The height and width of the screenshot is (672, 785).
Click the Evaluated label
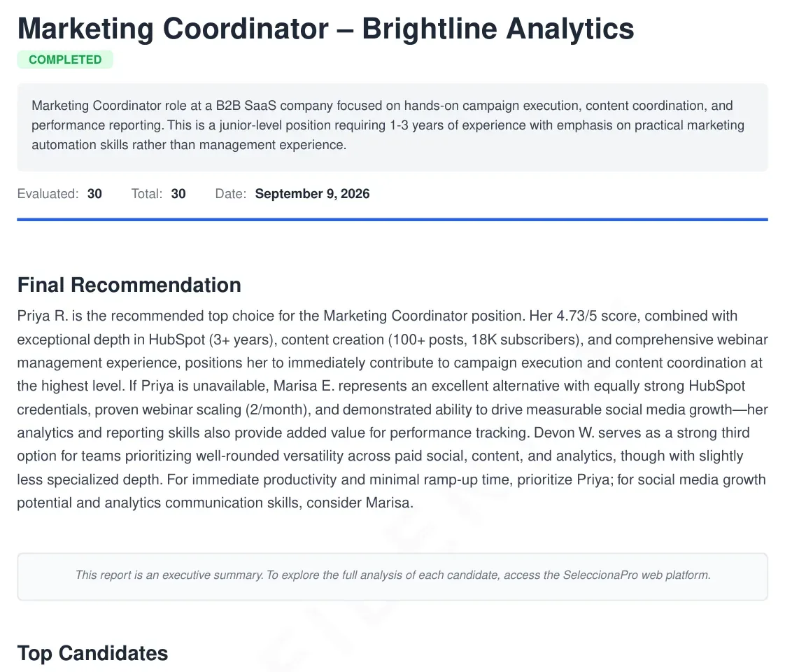tap(48, 194)
